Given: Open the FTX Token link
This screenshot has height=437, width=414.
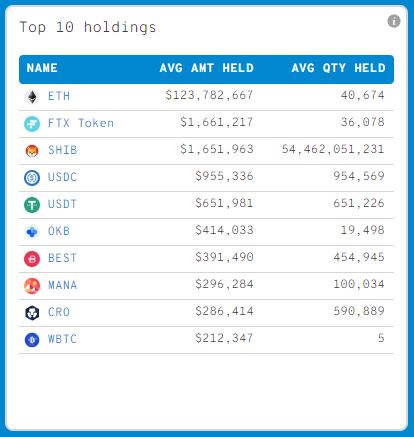Looking at the screenshot, I should (81, 123).
